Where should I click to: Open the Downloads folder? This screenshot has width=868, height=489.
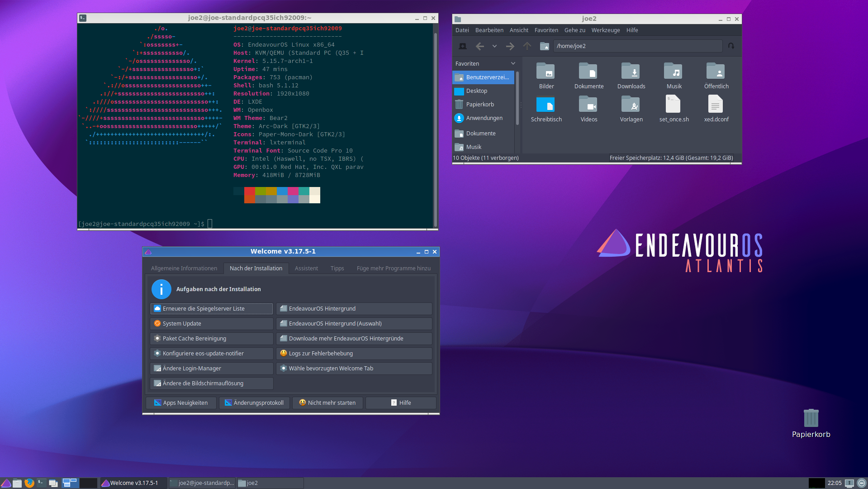tap(631, 76)
